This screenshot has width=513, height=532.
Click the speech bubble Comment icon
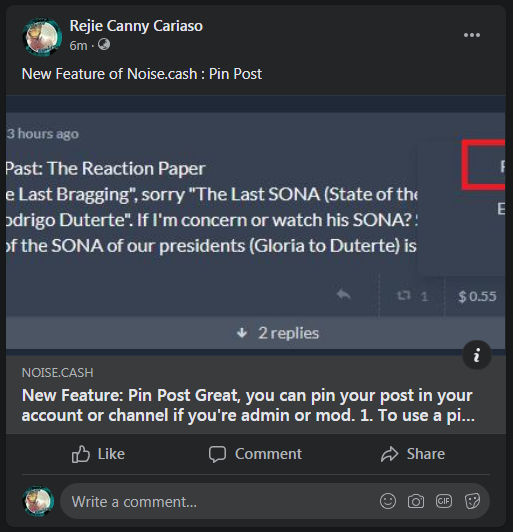217,454
